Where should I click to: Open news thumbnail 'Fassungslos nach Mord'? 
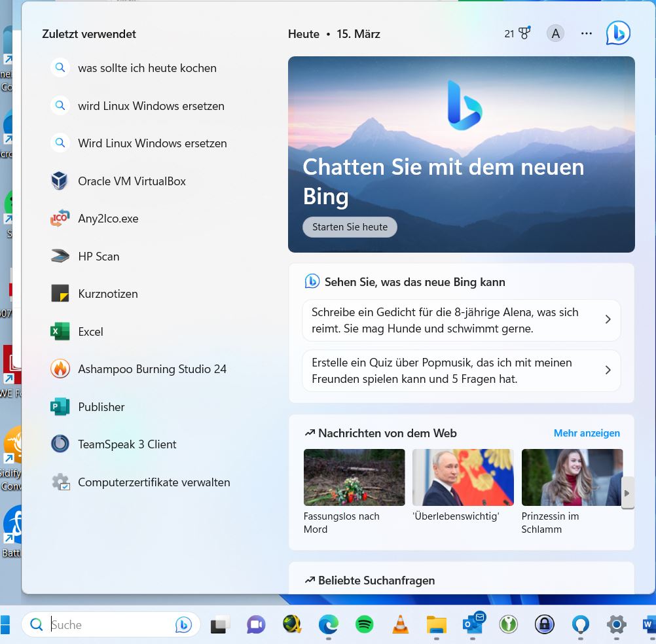pos(354,478)
